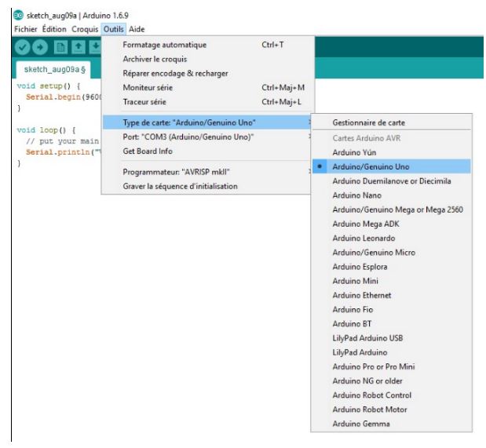The height and width of the screenshot is (448, 486).
Task: Click the Open sketch up-arrow icon
Action: pos(78,47)
